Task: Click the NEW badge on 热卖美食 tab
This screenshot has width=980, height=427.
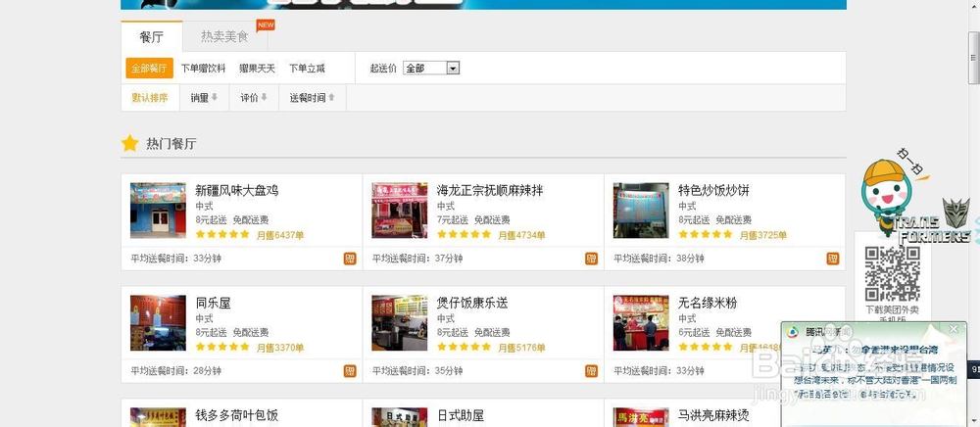Action: [266, 24]
